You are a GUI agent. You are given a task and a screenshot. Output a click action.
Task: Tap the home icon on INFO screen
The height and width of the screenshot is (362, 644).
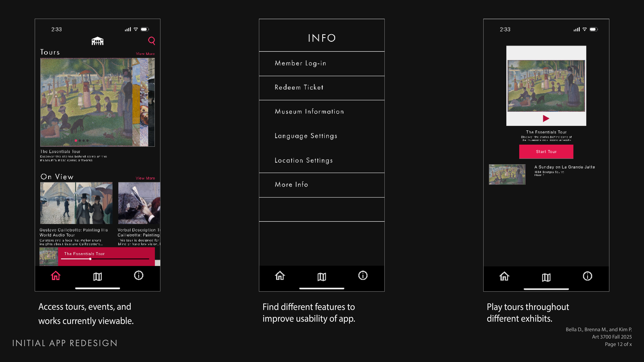(280, 276)
